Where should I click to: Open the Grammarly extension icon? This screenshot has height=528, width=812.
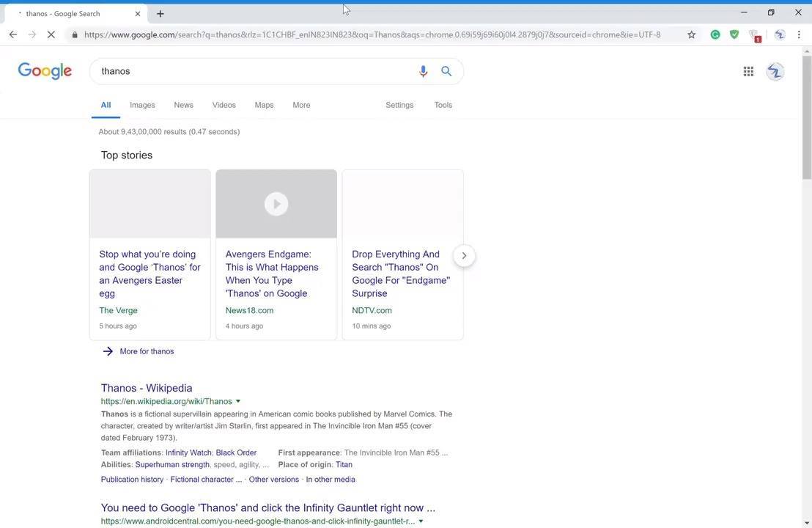(x=715, y=34)
